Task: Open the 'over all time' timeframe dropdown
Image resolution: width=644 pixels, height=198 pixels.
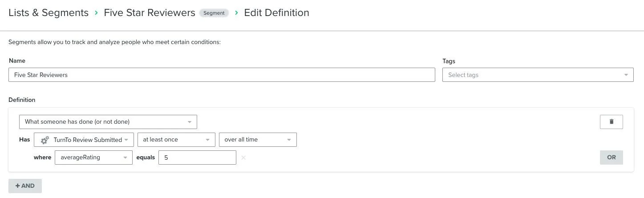Action: pyautogui.click(x=257, y=140)
